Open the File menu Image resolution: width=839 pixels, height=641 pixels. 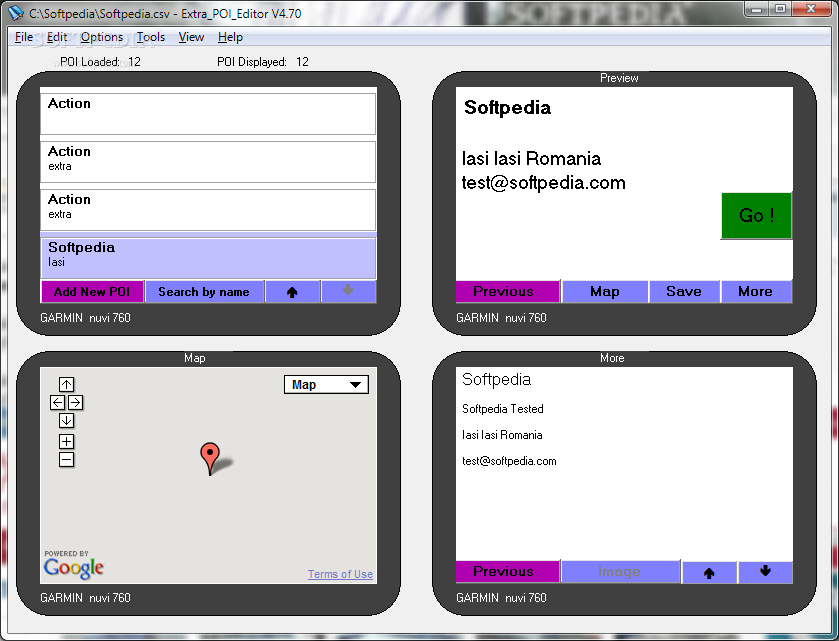24,37
